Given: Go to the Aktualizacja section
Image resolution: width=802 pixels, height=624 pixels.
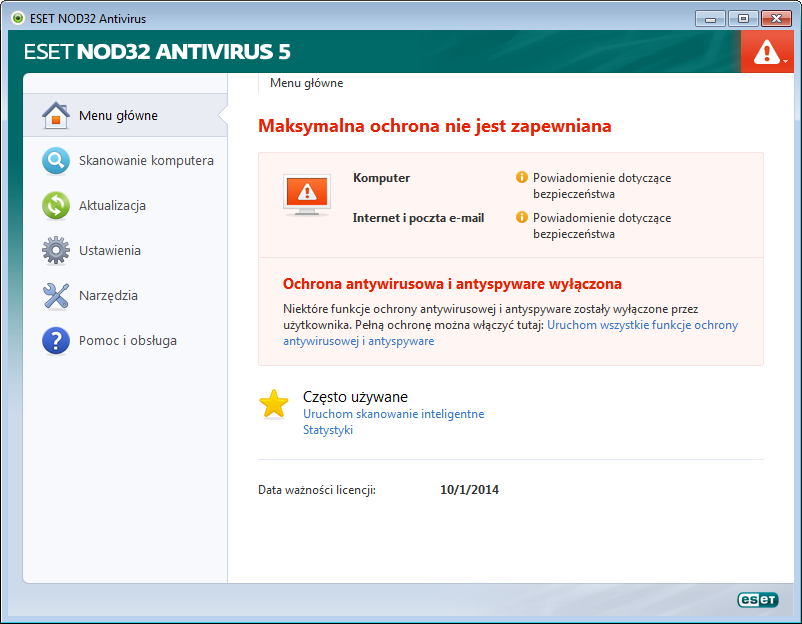Looking at the screenshot, I should (125, 206).
